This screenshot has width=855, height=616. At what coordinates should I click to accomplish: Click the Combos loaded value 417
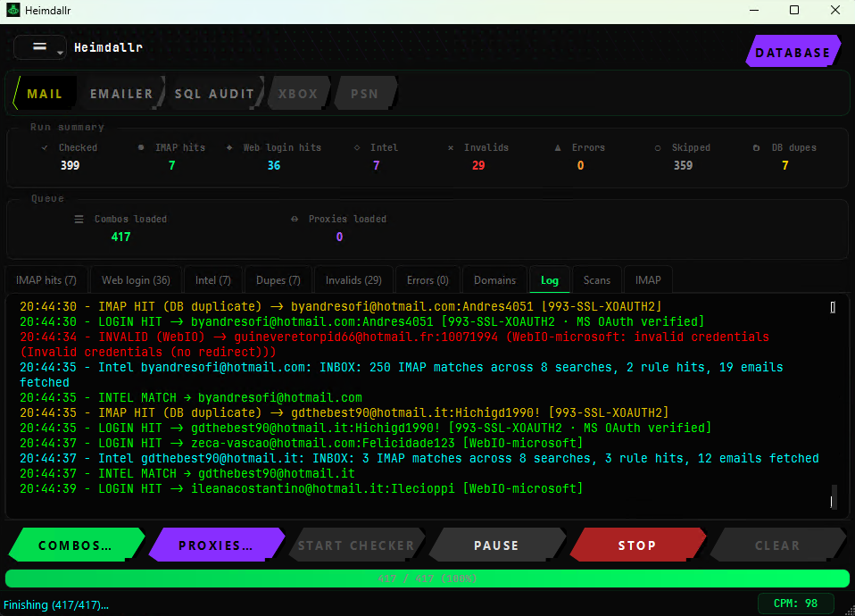[x=121, y=237]
